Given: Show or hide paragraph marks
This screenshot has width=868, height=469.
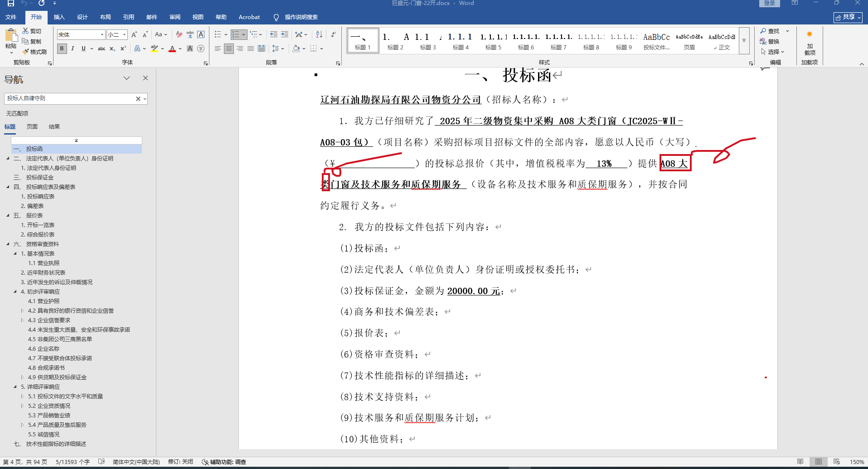Looking at the screenshot, I should click(x=333, y=34).
